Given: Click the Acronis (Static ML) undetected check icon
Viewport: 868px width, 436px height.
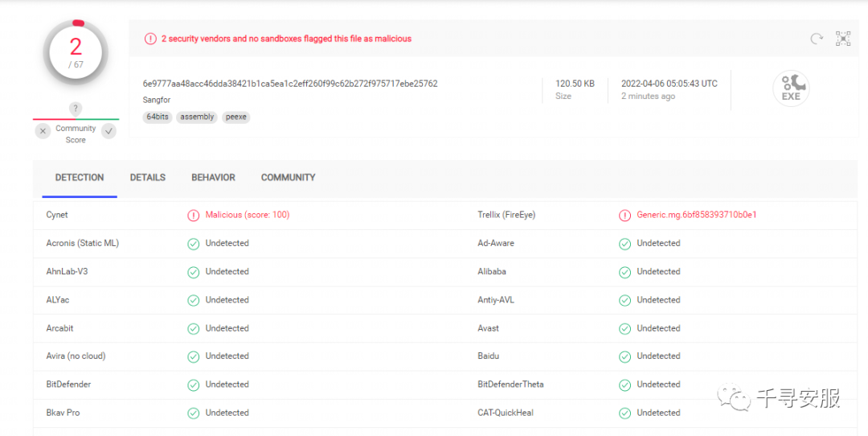Looking at the screenshot, I should (x=193, y=244).
